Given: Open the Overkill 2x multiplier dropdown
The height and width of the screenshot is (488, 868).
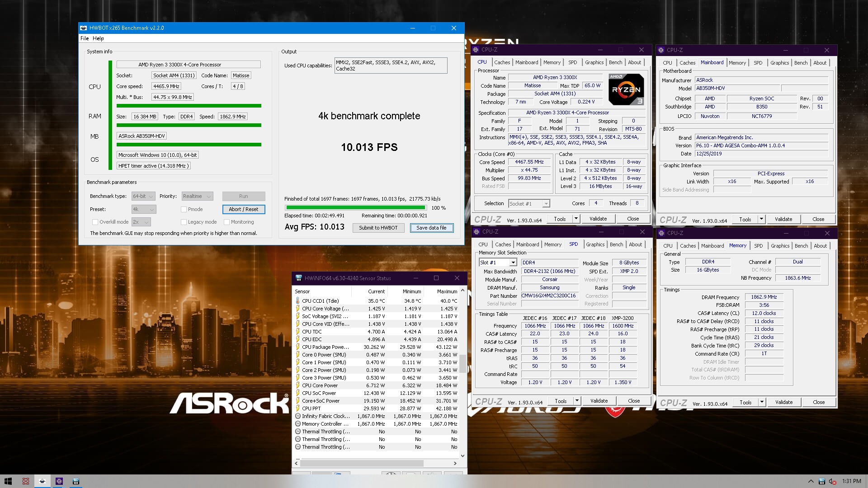Looking at the screenshot, I should click(141, 222).
